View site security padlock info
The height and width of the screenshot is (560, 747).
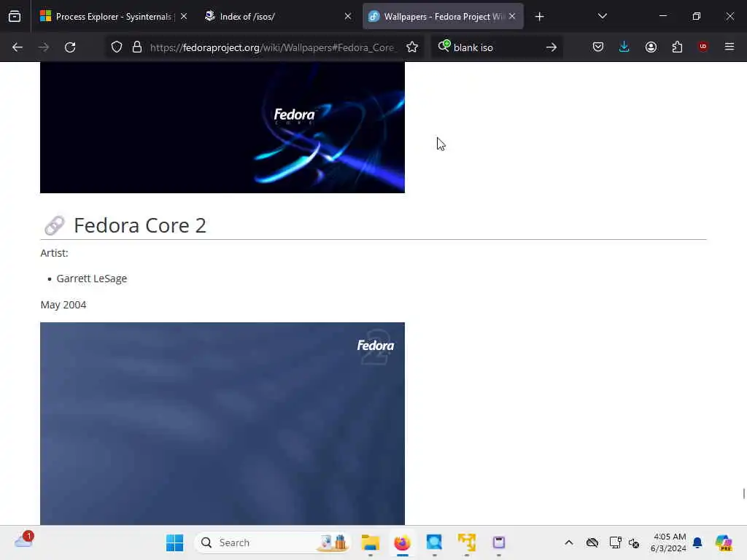(x=137, y=47)
